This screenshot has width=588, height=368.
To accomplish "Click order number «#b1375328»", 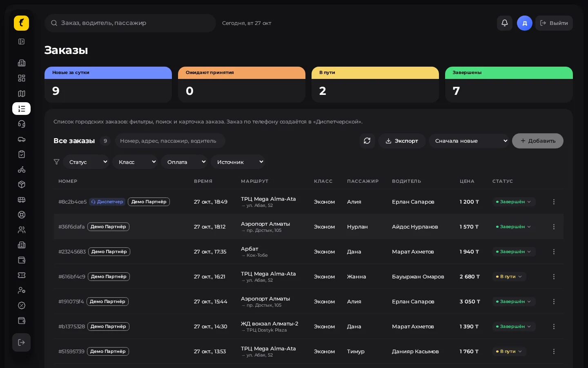I will [71, 326].
